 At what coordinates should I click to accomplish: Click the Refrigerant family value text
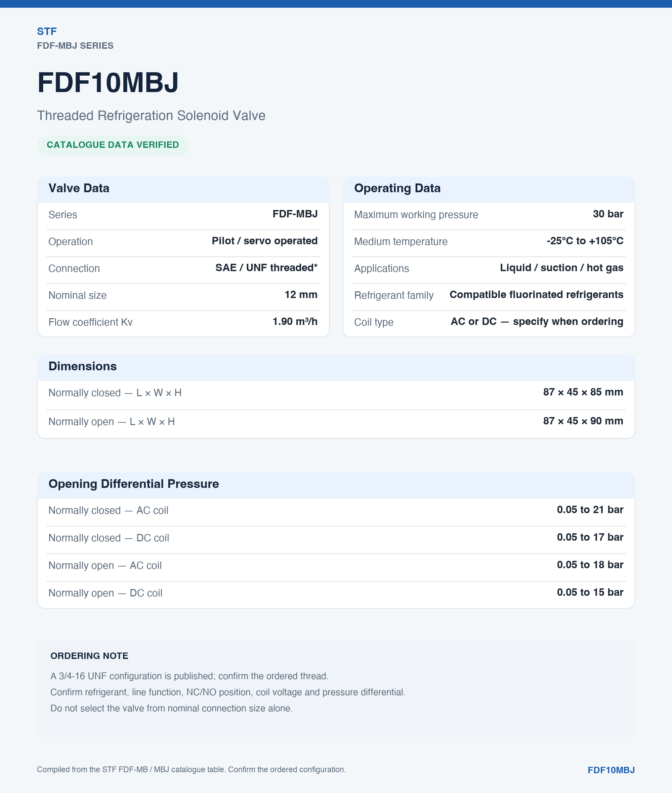(x=536, y=294)
